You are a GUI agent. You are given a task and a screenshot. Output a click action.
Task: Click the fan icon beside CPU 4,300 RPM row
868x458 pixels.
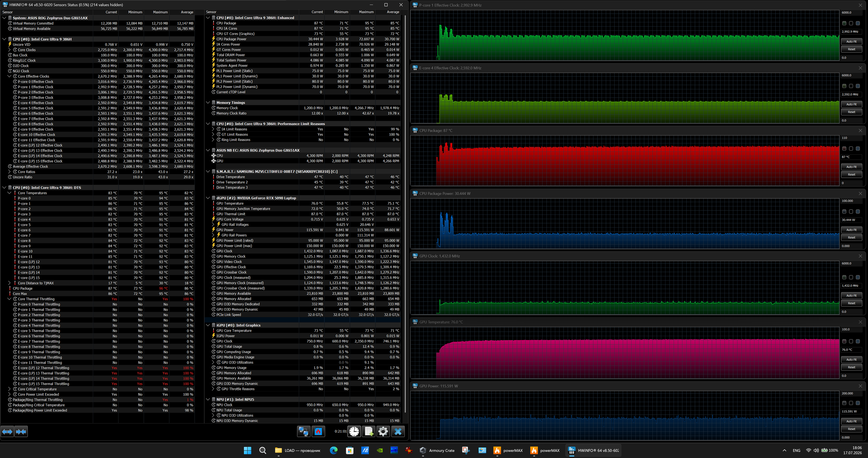213,155
